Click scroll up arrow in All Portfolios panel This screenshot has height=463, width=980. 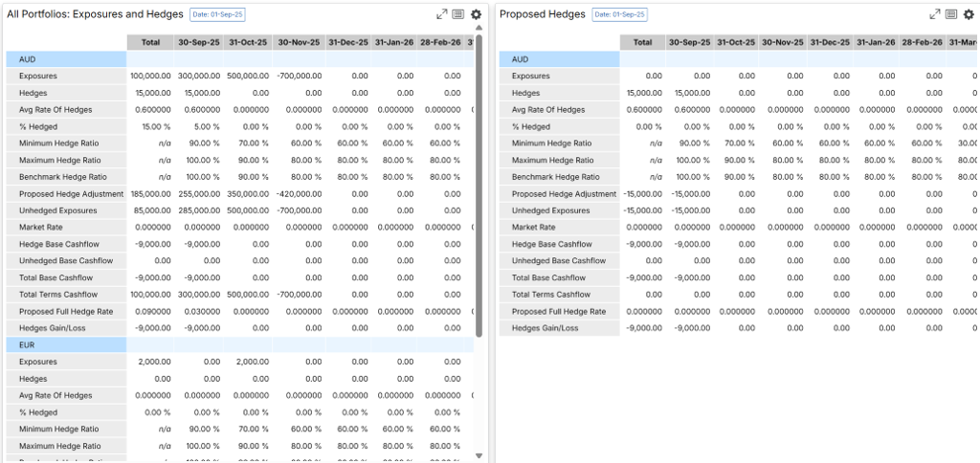tap(479, 28)
